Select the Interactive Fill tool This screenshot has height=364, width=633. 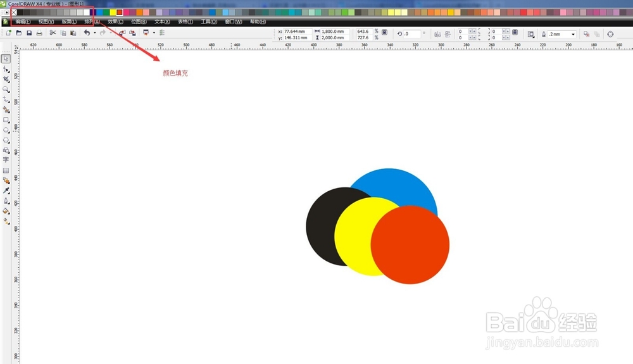click(x=6, y=221)
